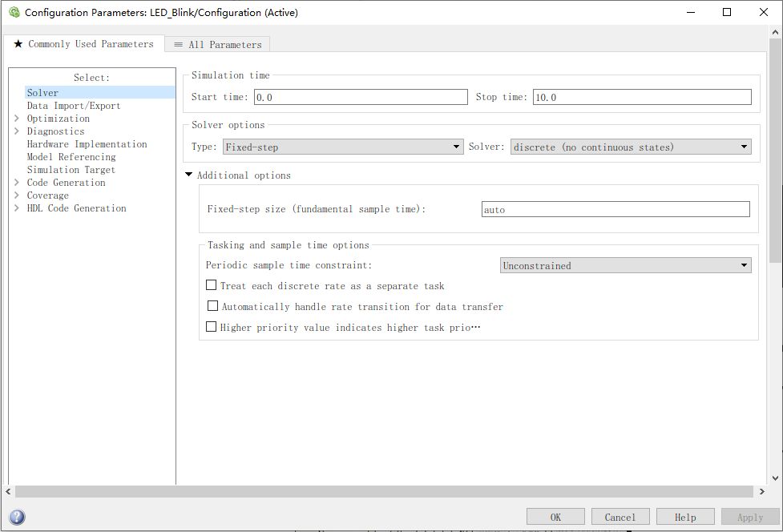Select the Code Generation category label

pos(66,182)
